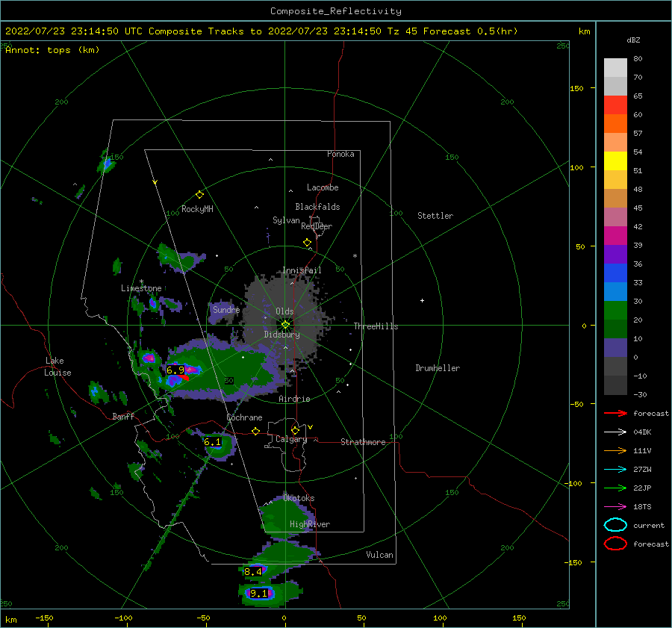Select the magenta 18TS arrow legend icon
The width and height of the screenshot is (672, 628).
pos(615,507)
